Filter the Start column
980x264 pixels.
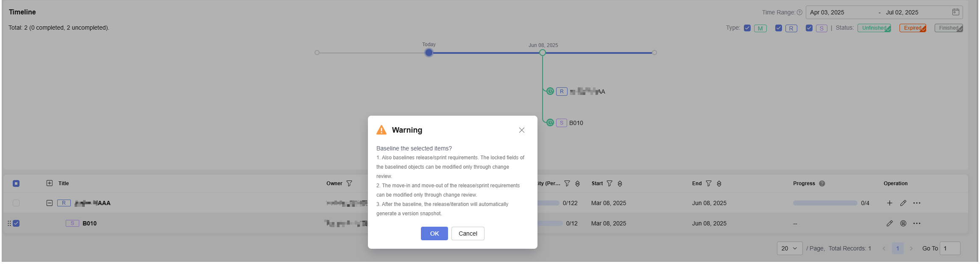click(610, 183)
